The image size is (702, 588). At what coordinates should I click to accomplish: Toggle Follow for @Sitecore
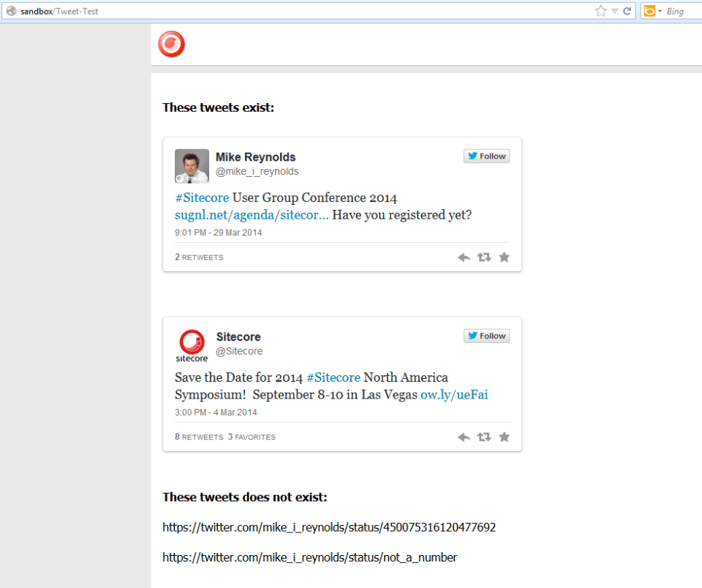click(x=486, y=336)
